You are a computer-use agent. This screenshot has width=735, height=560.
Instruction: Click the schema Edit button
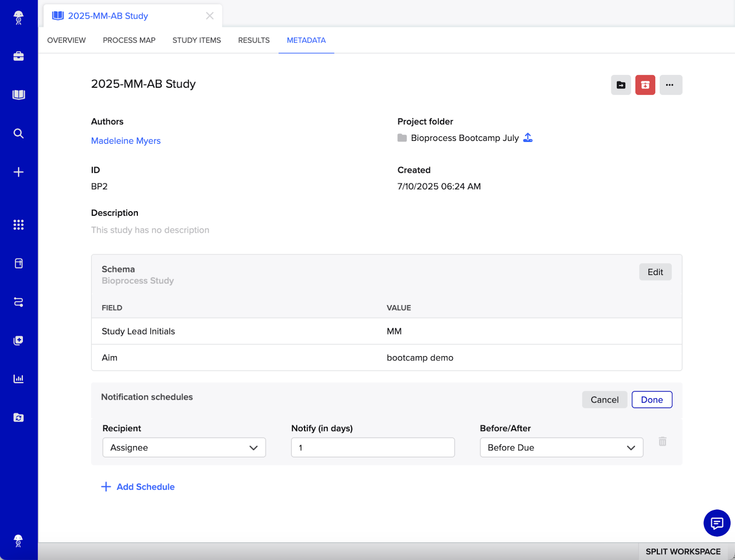tap(655, 272)
